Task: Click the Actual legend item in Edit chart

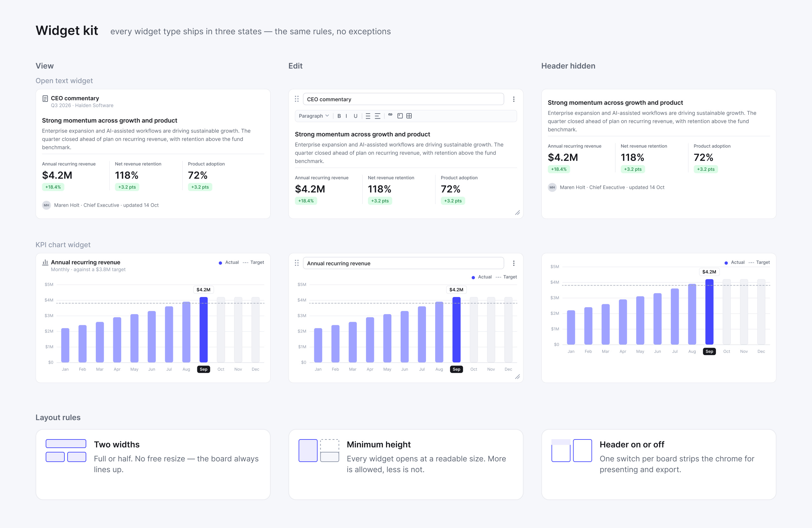Action: (x=481, y=277)
